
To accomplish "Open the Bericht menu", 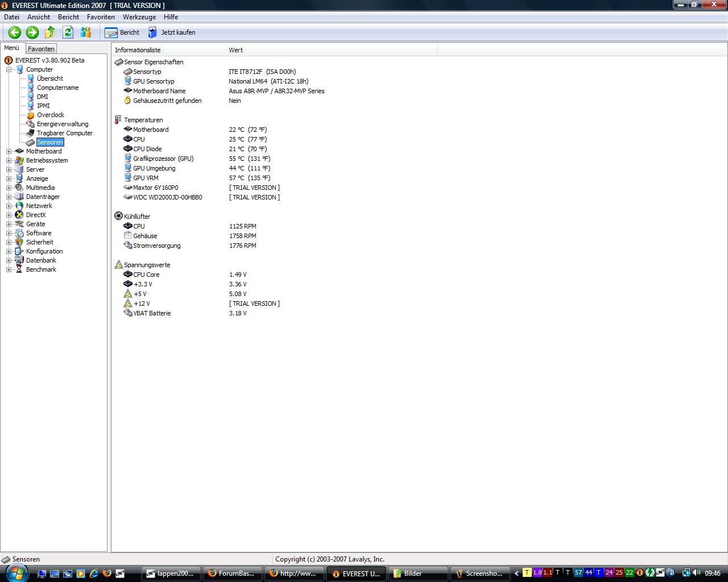I will click(68, 17).
